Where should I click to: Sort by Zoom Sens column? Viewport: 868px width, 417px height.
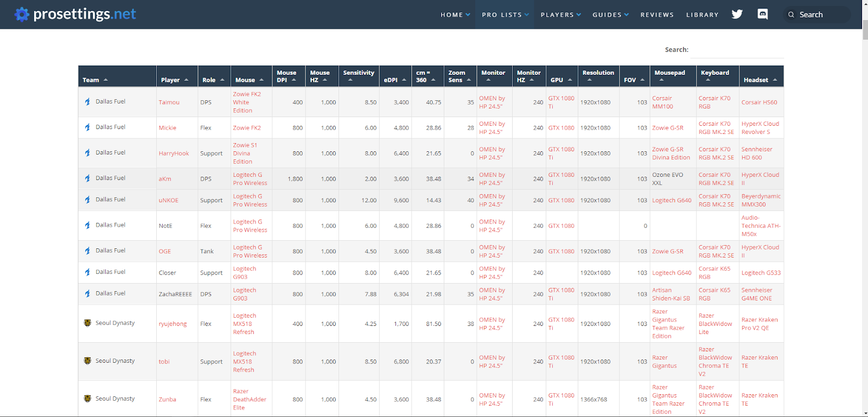coord(460,76)
